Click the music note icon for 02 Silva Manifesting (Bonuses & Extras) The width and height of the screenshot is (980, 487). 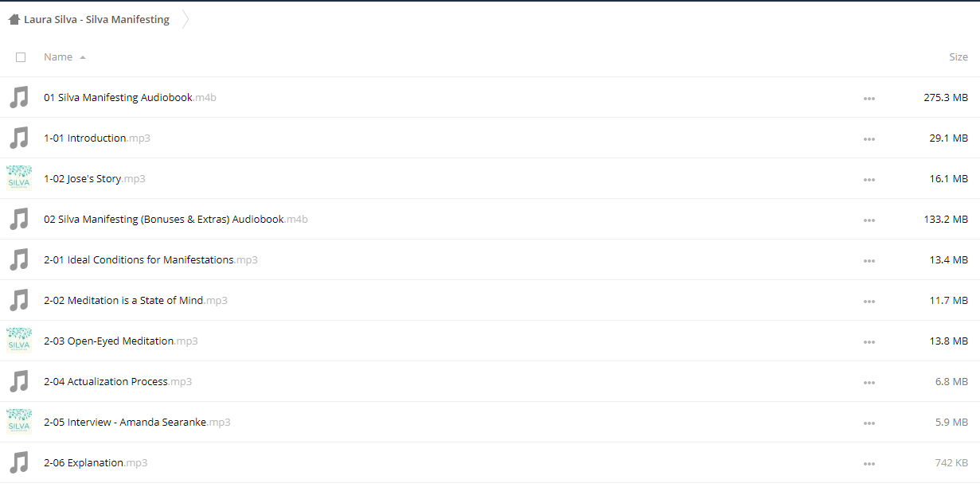pyautogui.click(x=18, y=220)
